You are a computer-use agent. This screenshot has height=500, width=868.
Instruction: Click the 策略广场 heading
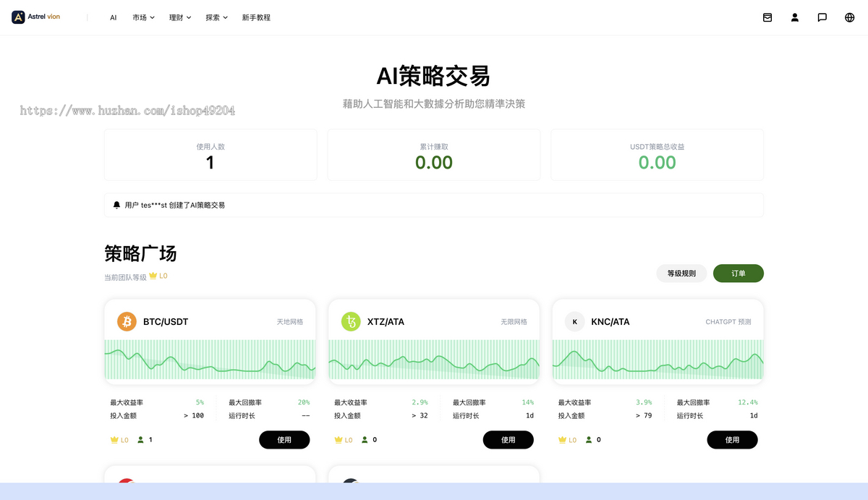(140, 253)
